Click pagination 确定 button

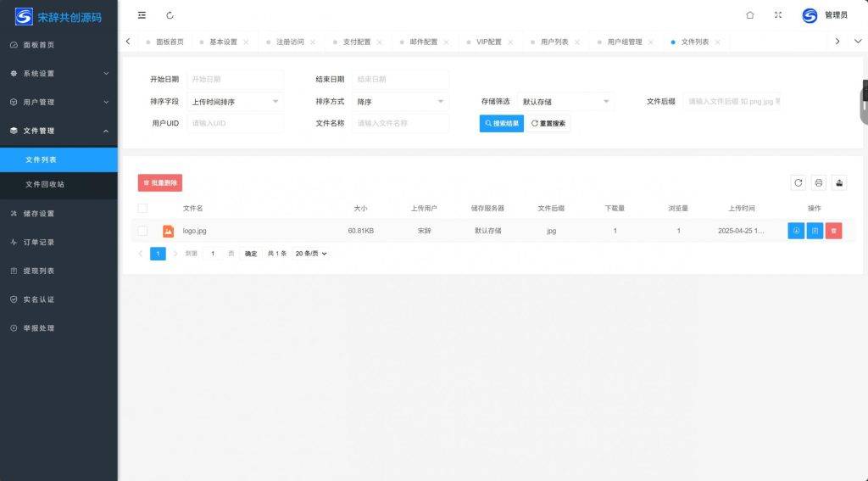(x=251, y=254)
